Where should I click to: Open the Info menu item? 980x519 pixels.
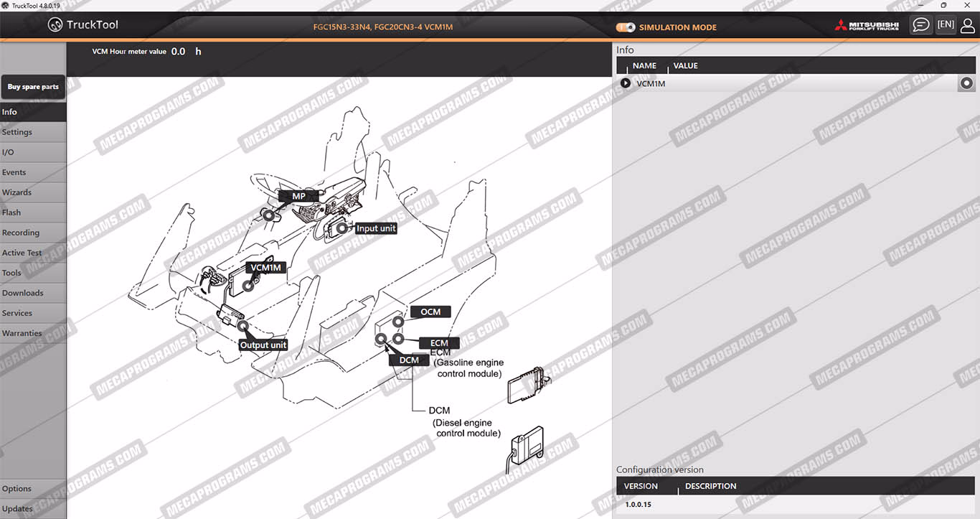click(x=33, y=112)
